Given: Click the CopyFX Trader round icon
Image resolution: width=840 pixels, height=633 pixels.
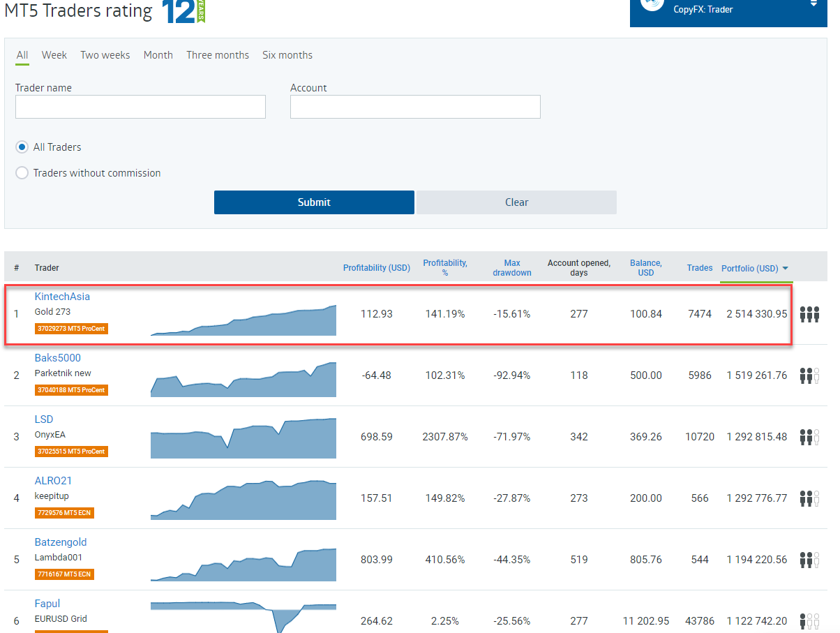Looking at the screenshot, I should (652, 4).
